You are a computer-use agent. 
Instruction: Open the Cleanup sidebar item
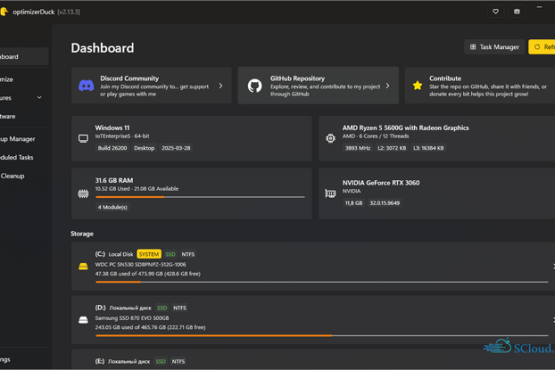pos(23,176)
